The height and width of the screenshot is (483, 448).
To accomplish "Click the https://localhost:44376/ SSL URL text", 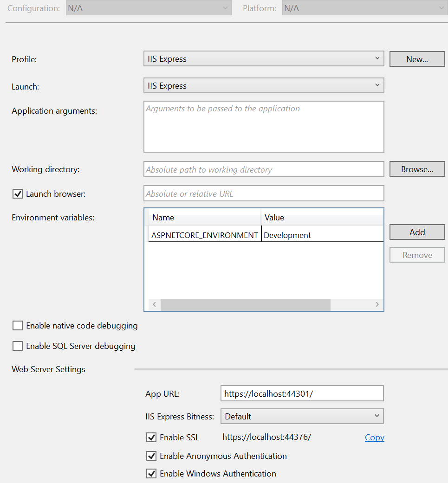I will (266, 437).
